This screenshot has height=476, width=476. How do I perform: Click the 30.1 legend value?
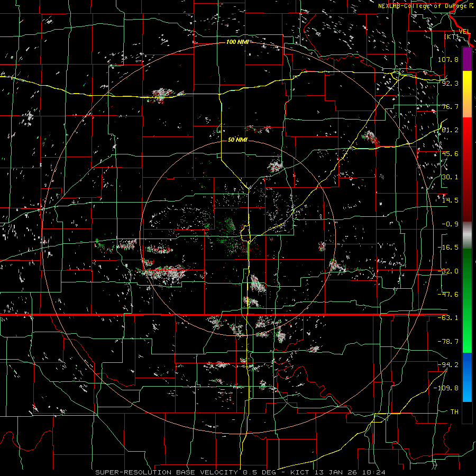coord(450,177)
